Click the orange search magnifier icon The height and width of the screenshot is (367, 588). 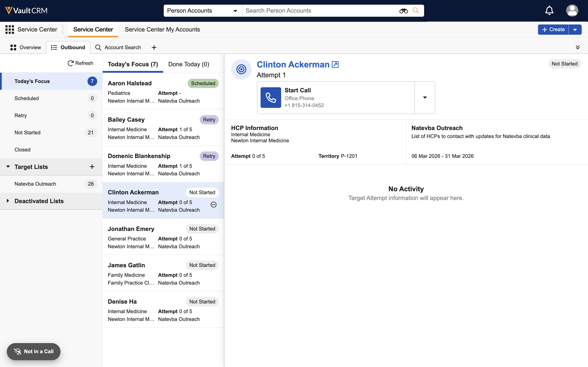(416, 11)
